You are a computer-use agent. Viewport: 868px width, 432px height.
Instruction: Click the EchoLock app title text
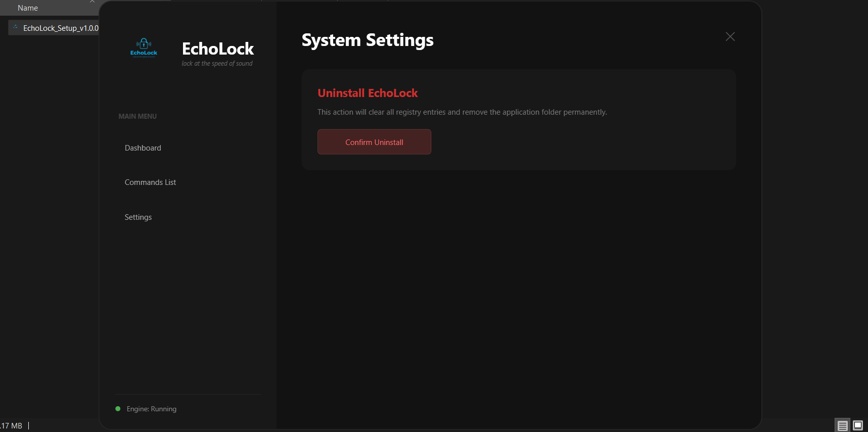coord(217,49)
